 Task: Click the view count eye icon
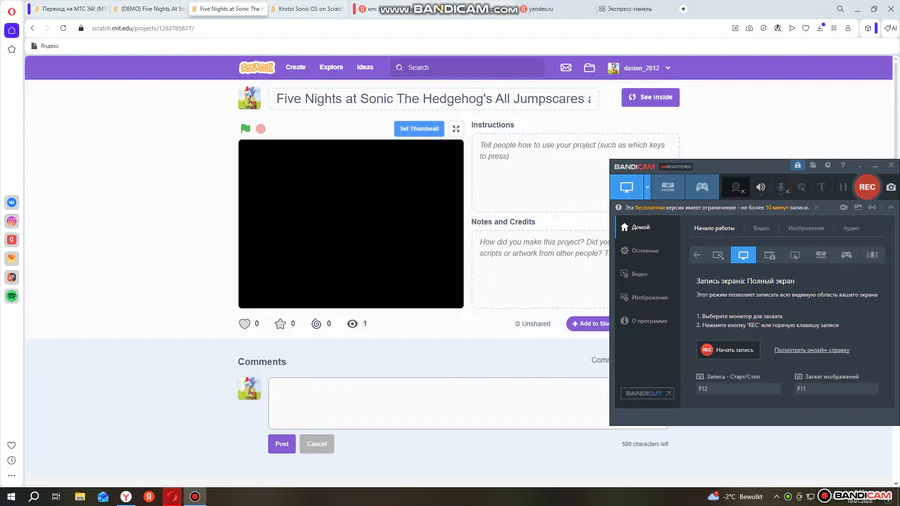[x=352, y=324]
